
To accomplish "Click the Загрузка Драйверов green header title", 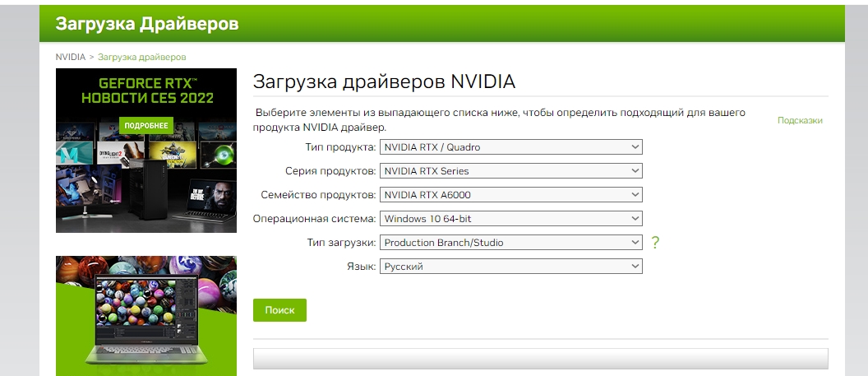I will 146,24.
